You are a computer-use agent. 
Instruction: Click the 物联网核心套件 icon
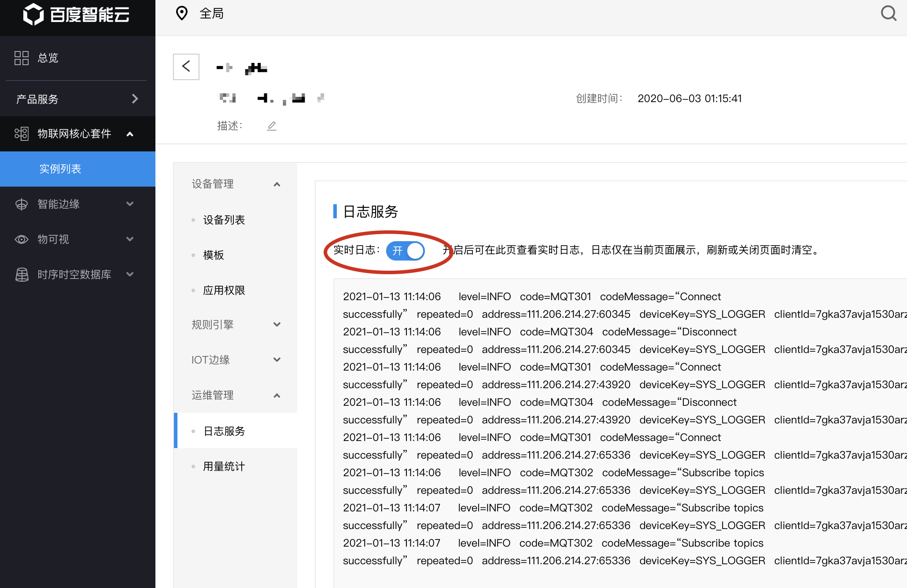(21, 133)
